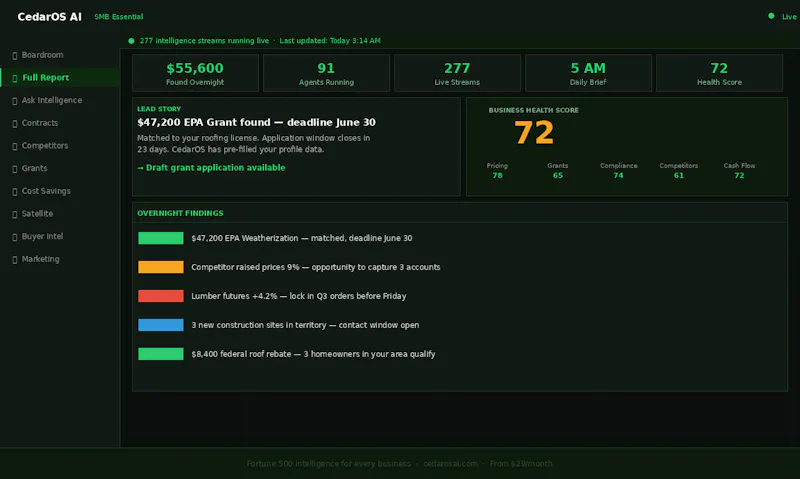Click green swatch for federal roof rebate
The image size is (800, 479).
161,354
